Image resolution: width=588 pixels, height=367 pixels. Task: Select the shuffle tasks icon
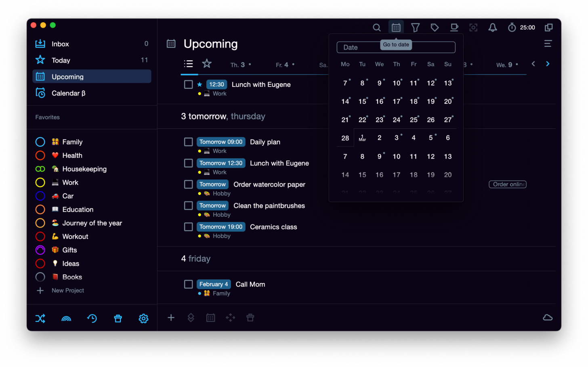pyautogui.click(x=40, y=319)
